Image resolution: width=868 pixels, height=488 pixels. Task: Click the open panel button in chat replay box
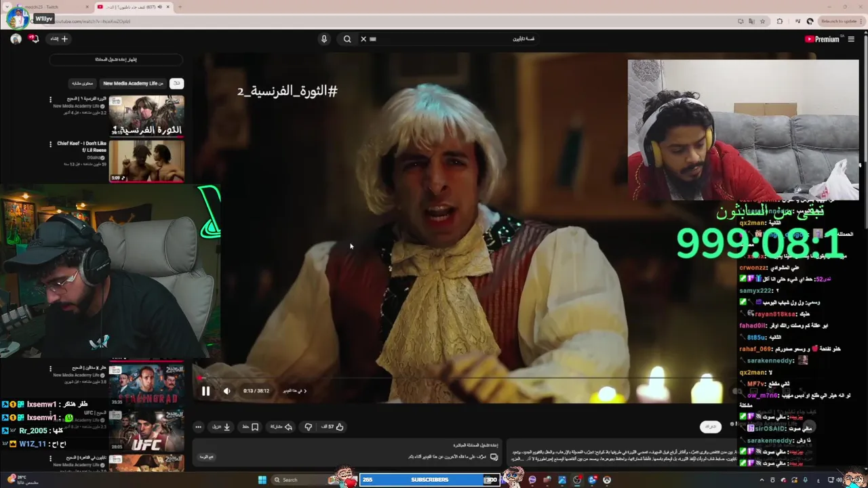(206, 457)
